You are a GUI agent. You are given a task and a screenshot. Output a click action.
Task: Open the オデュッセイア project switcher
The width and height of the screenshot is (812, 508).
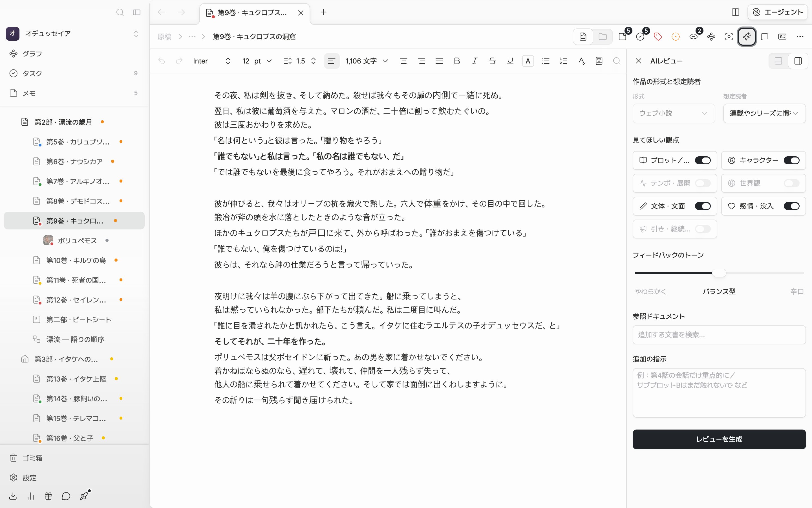click(x=73, y=33)
